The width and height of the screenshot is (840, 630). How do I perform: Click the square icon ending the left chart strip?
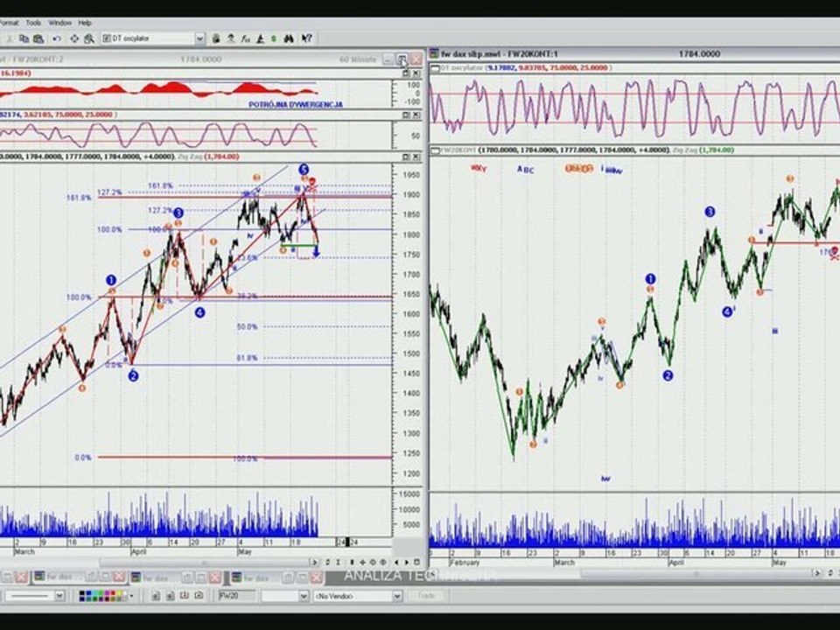tap(416, 563)
